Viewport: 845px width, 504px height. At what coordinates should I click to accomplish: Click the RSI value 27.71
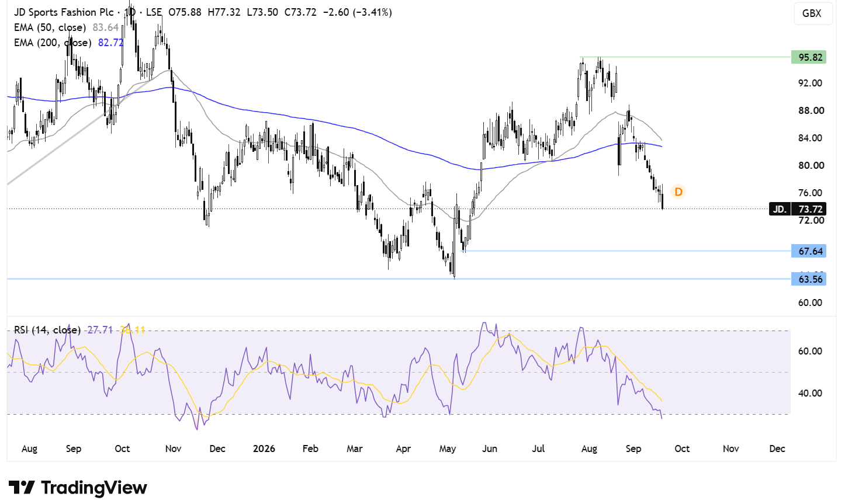click(100, 330)
